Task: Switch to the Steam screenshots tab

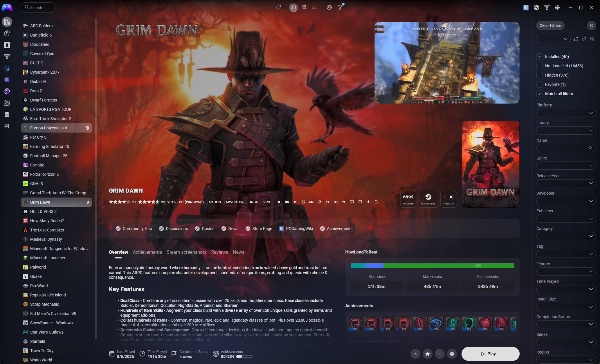Action: tap(186, 252)
